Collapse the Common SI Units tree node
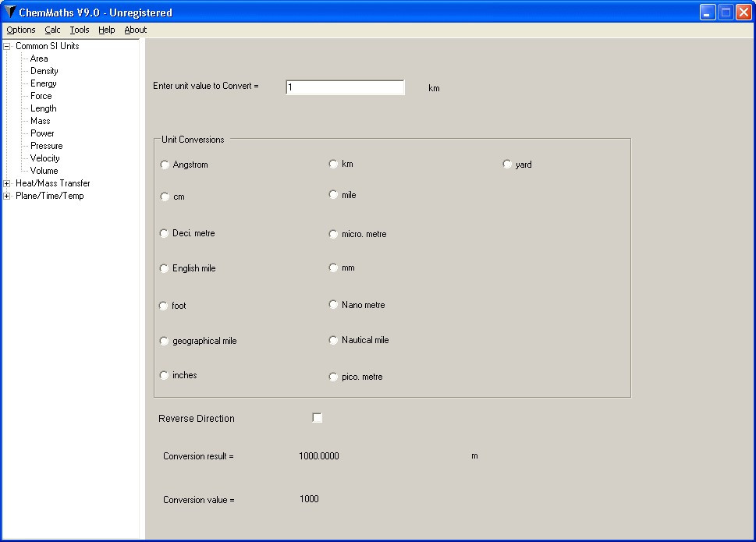The image size is (756, 542). pos(7,46)
